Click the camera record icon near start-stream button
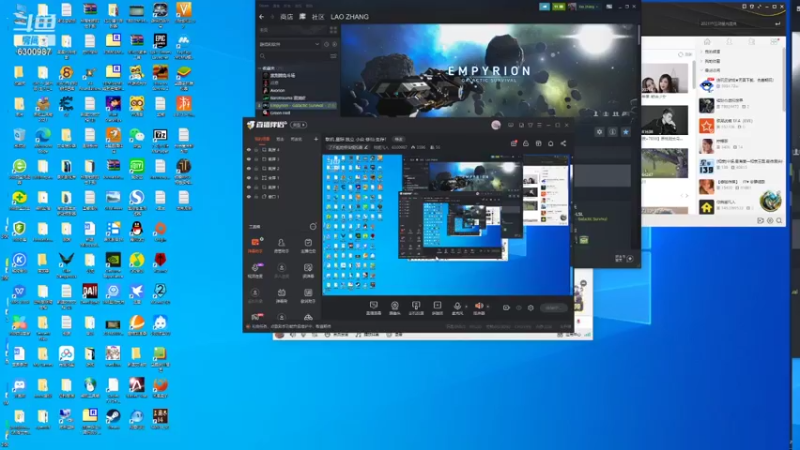 pyautogui.click(x=506, y=308)
